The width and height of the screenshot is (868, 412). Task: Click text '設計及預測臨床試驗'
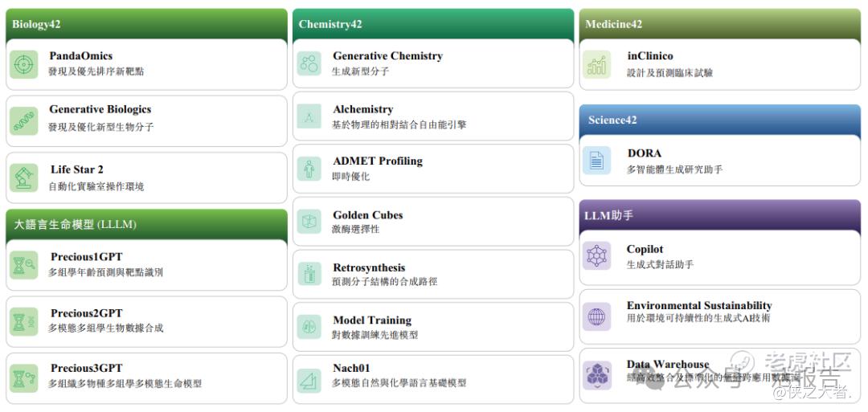click(669, 72)
